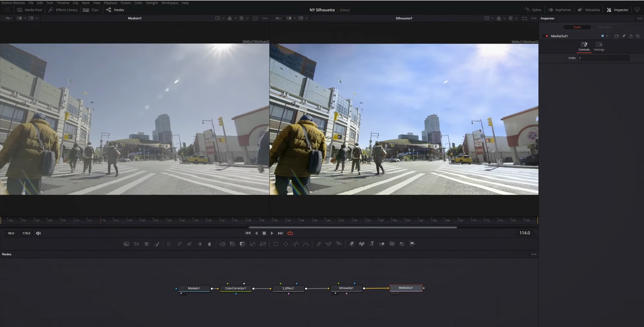The width and height of the screenshot is (644, 327).
Task: Click the Brightness Contrast tool icon
Action: 200,244
